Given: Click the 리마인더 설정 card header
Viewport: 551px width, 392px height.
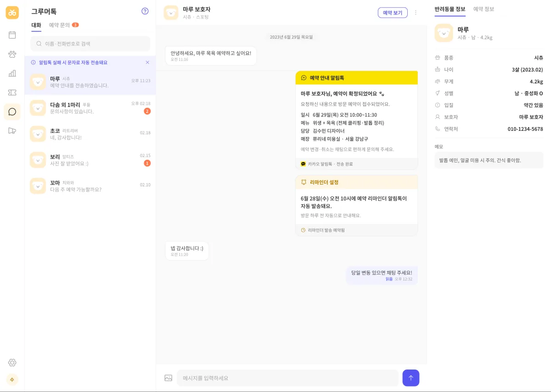Looking at the screenshot, I should [357, 182].
